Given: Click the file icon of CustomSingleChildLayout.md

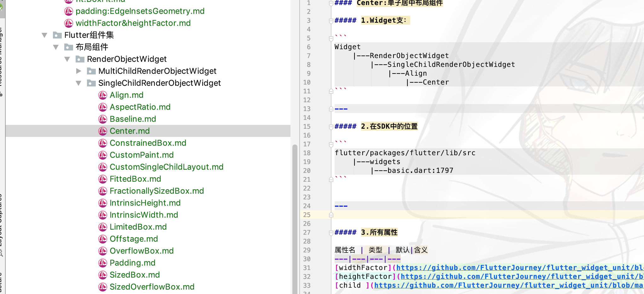Looking at the screenshot, I should [x=103, y=167].
